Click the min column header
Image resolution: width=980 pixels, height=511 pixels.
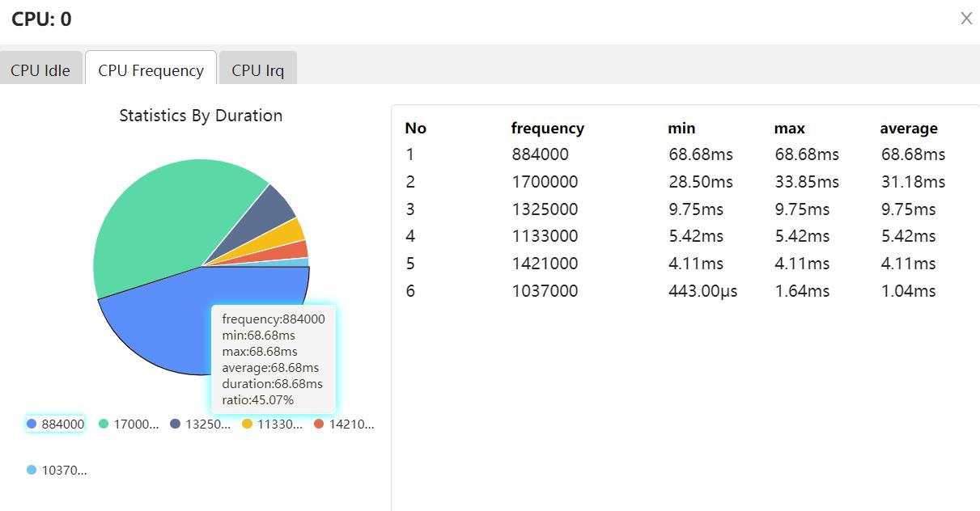pyautogui.click(x=681, y=128)
